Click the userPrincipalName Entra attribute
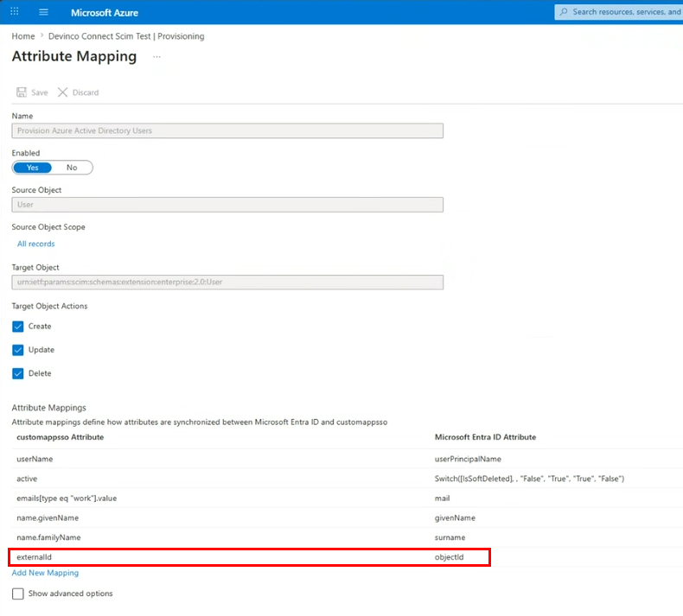 pyautogui.click(x=468, y=459)
